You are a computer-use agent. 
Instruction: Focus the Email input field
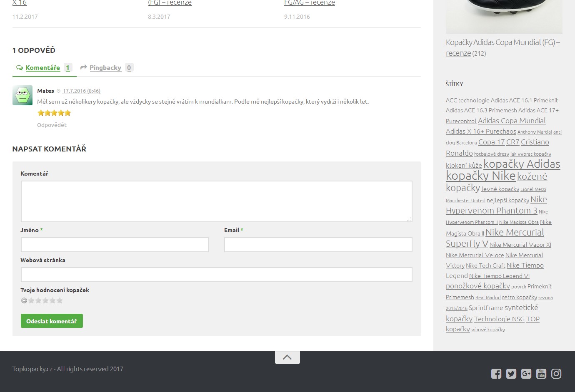pyautogui.click(x=318, y=245)
